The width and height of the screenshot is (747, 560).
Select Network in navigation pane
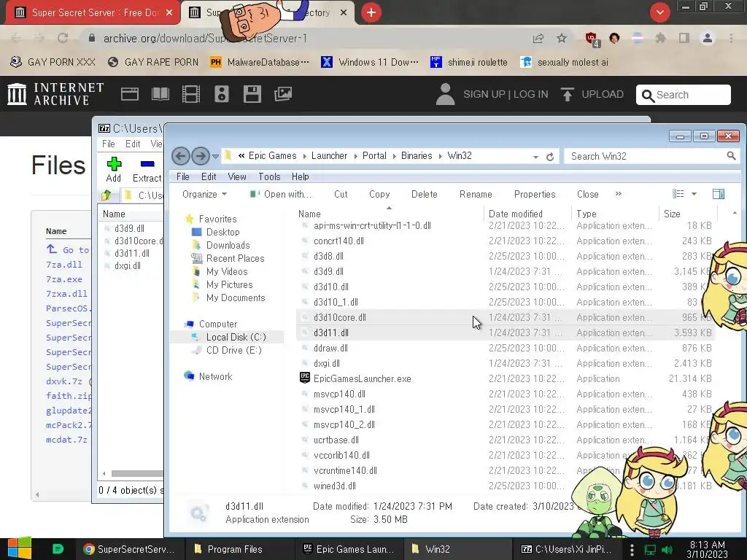(215, 377)
